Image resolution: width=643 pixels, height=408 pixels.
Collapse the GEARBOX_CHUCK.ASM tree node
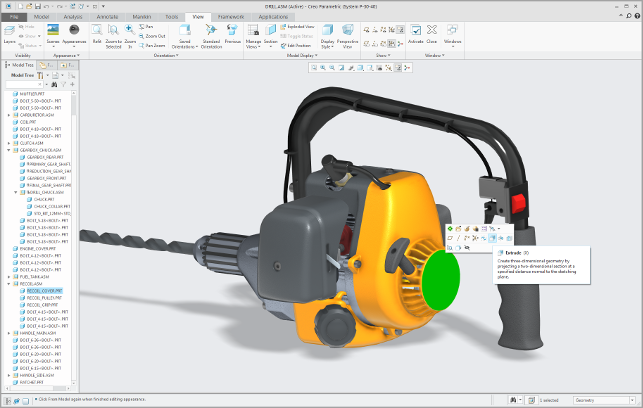click(x=9, y=150)
